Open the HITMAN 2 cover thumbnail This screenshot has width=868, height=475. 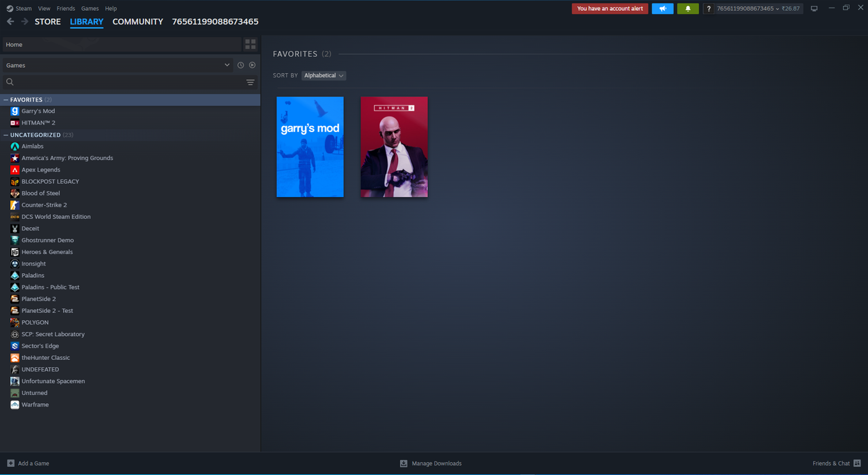(394, 147)
